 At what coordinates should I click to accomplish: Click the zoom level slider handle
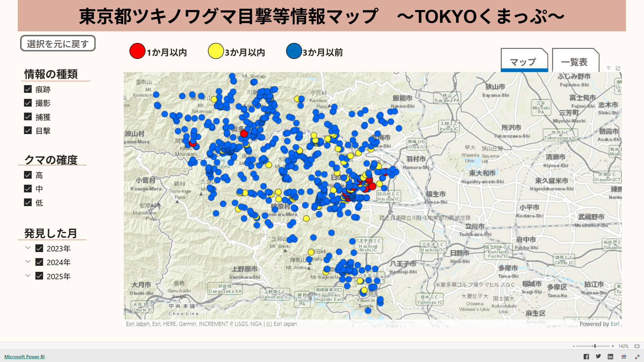[x=594, y=346]
